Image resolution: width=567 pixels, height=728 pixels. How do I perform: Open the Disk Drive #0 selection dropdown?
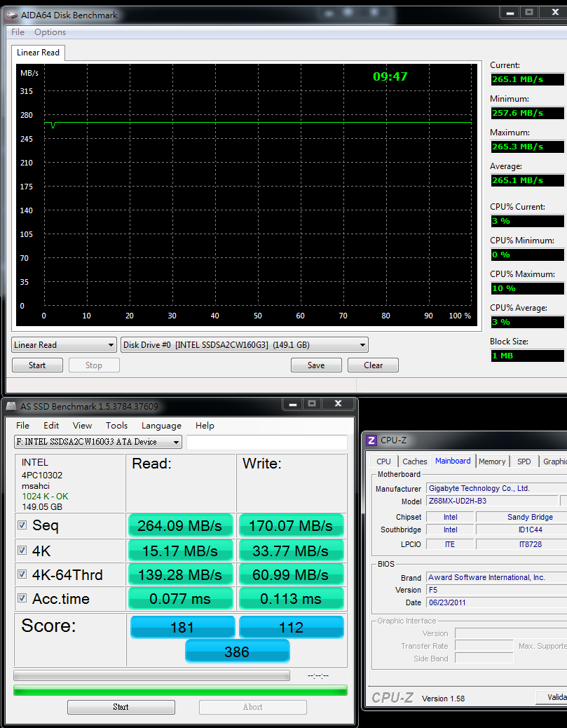(245, 345)
